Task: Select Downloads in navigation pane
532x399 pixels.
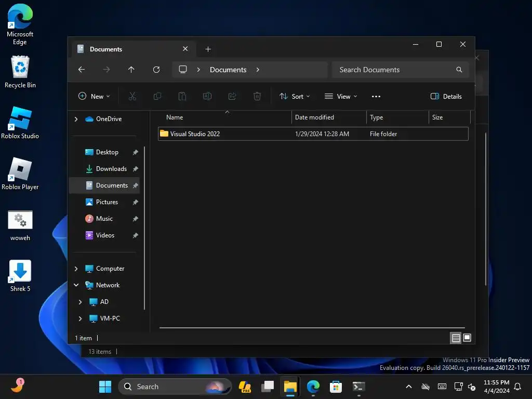Action: [x=111, y=169]
